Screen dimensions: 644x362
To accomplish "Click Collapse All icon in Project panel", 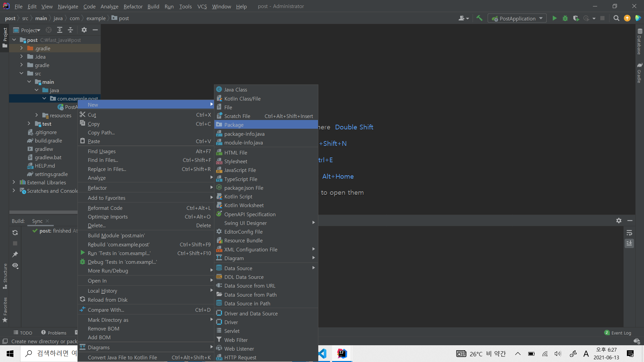I will pyautogui.click(x=70, y=30).
